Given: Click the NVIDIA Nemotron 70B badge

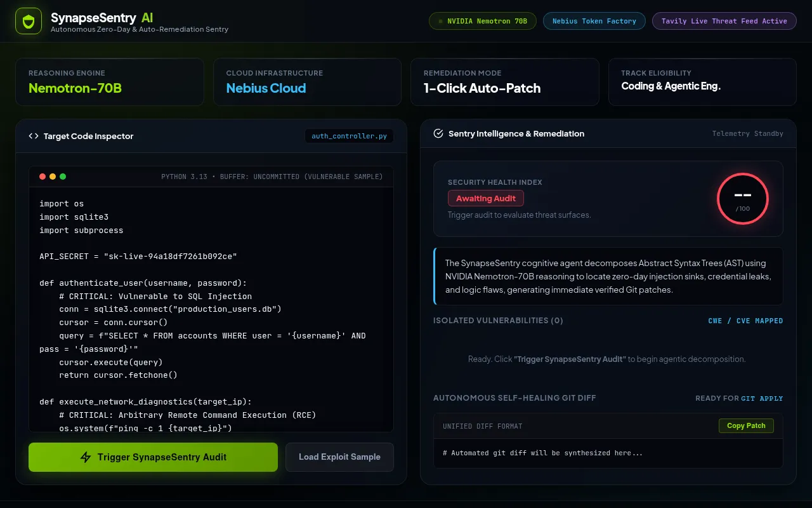Looking at the screenshot, I should tap(483, 21).
